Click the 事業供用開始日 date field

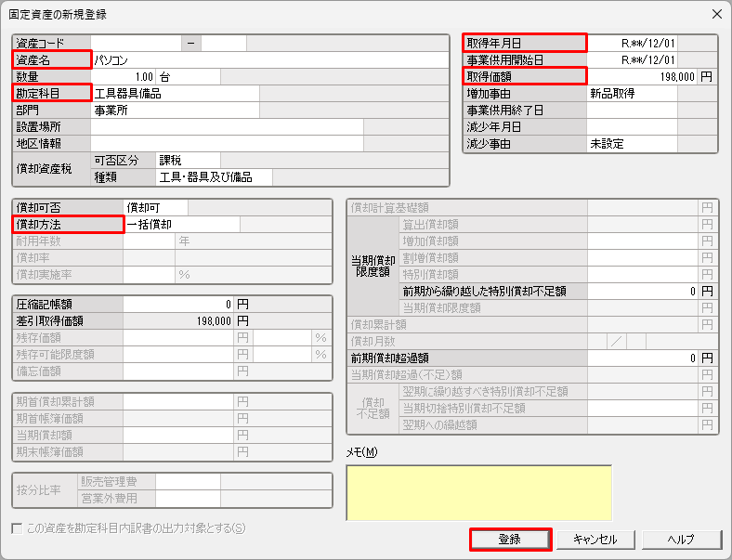[x=633, y=59]
